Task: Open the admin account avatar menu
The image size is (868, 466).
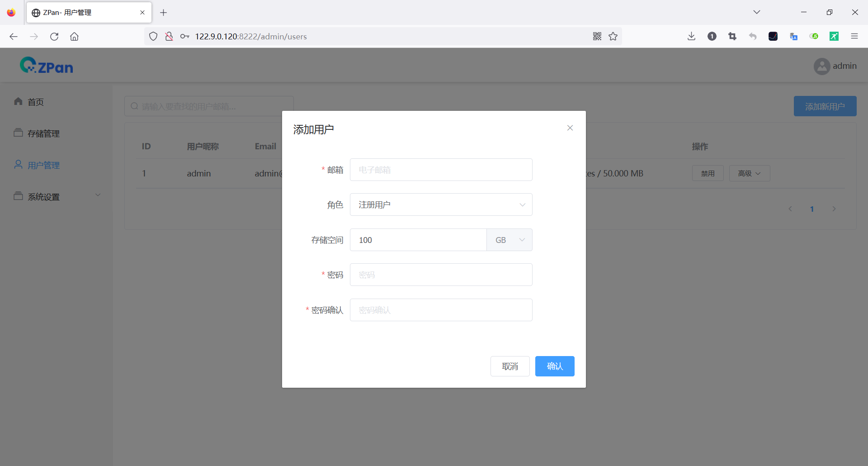Action: coord(835,66)
